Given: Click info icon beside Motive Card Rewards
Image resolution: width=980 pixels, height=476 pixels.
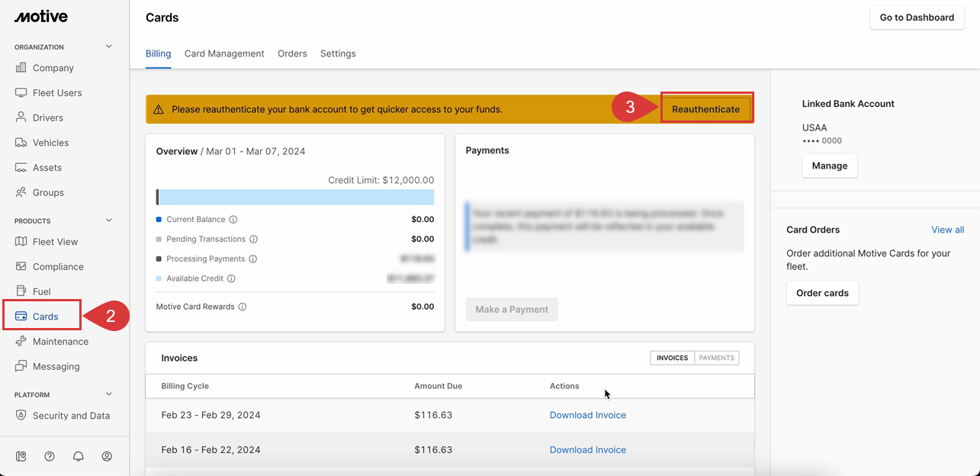Looking at the screenshot, I should 243,307.
